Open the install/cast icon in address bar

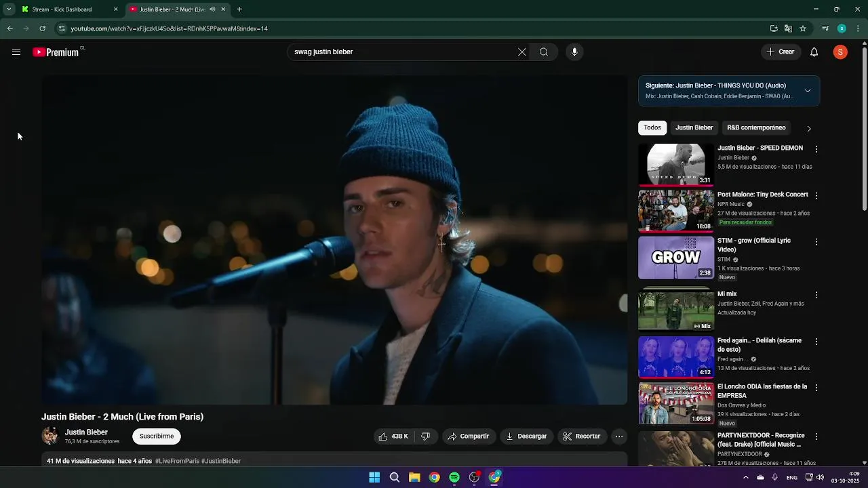774,28
